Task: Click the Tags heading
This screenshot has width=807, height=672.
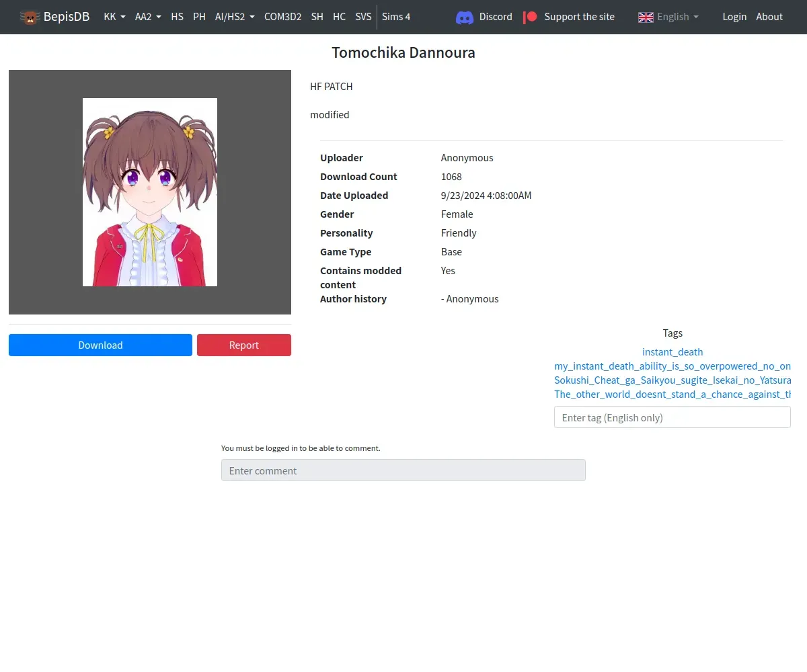Action: pyautogui.click(x=672, y=333)
